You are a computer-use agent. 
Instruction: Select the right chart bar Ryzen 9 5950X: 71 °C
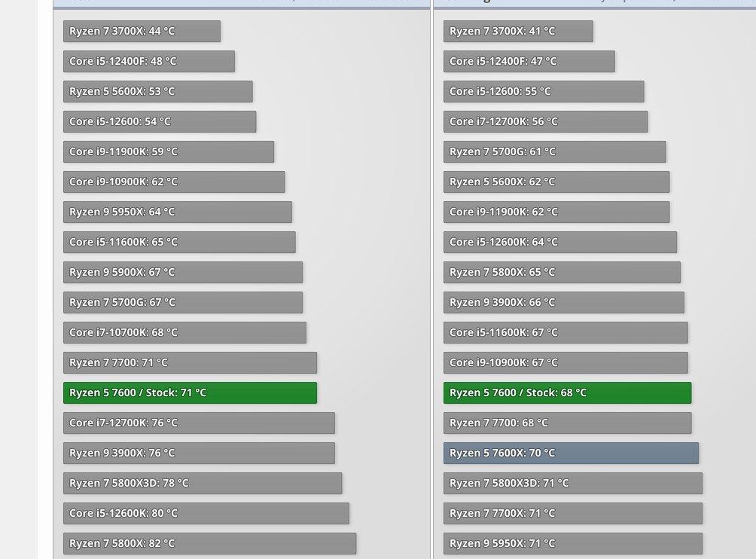click(573, 544)
